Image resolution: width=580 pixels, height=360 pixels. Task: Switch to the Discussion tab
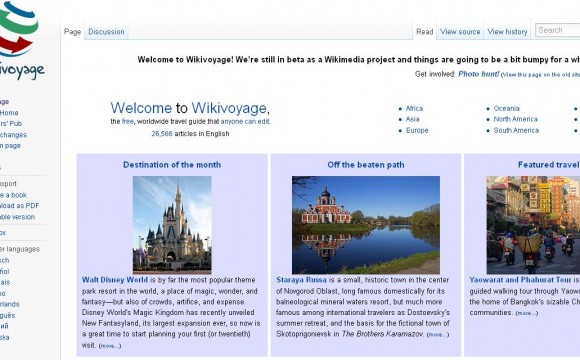[106, 32]
